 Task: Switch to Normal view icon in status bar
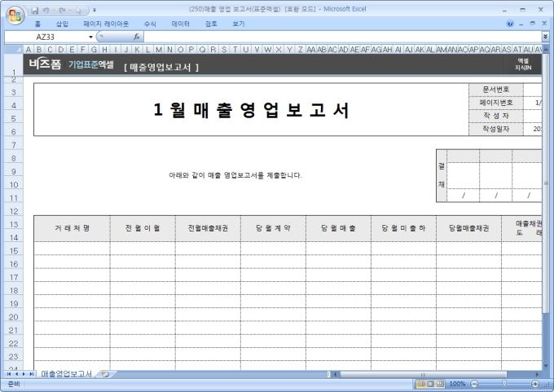point(421,384)
